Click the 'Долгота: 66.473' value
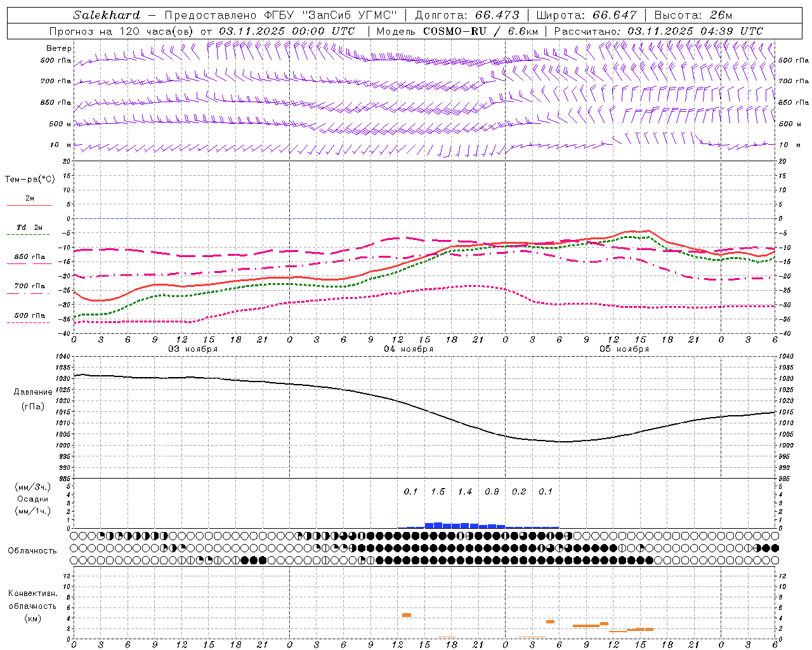 467,15
